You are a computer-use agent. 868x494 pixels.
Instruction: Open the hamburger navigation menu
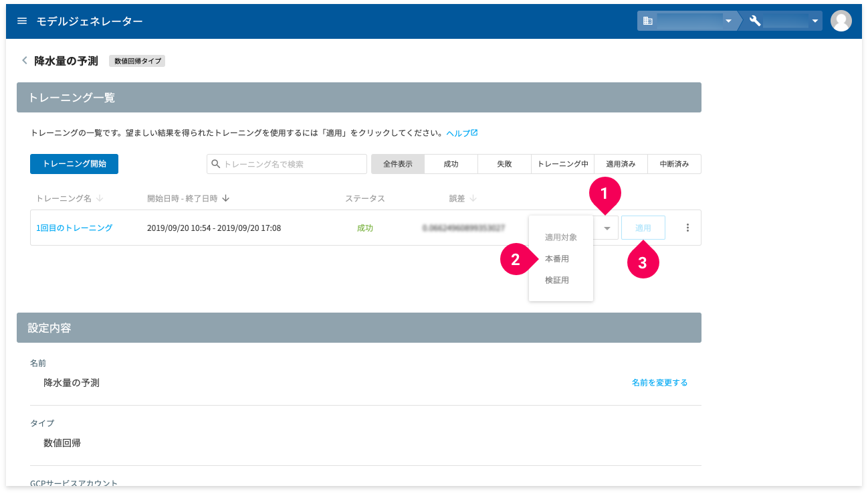22,21
